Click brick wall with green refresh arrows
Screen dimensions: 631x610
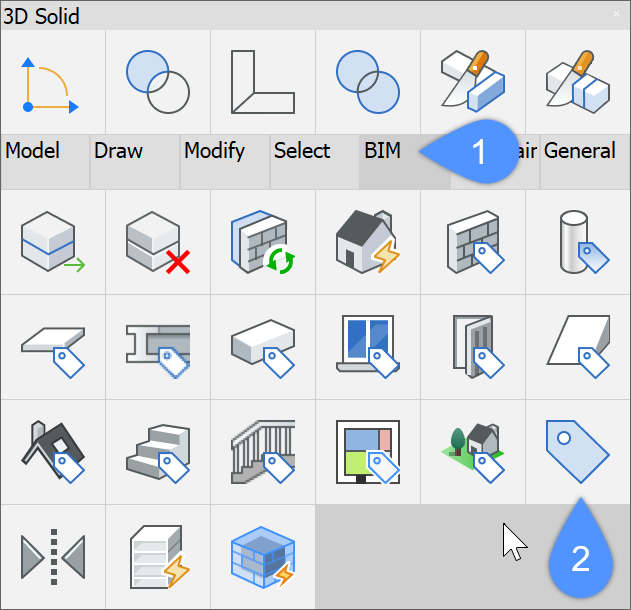262,242
